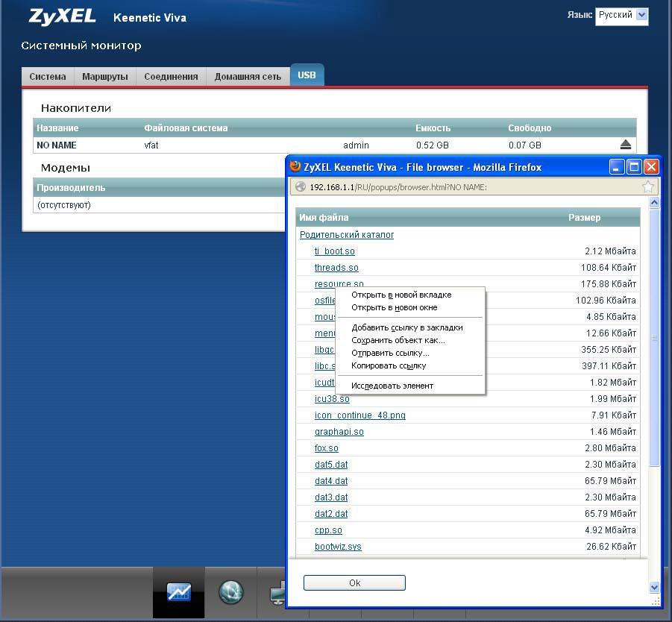Click the vfat file system cell
The image size is (672, 622).
pyautogui.click(x=151, y=145)
